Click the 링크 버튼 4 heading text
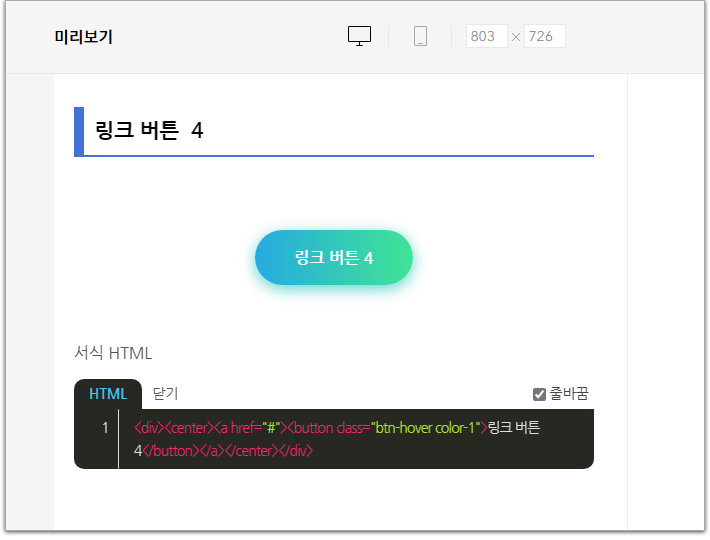The height and width of the screenshot is (540, 710). click(x=149, y=130)
